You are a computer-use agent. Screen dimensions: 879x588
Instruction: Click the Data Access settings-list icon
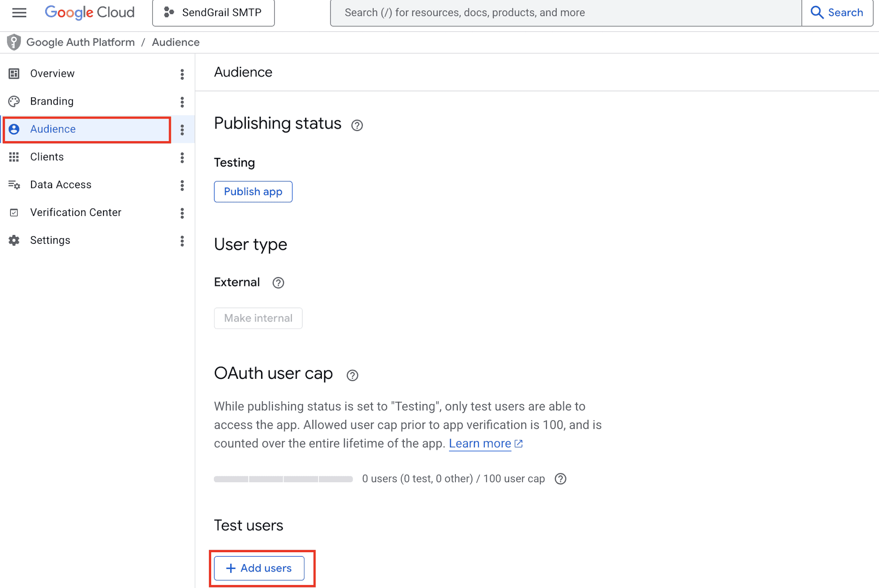pos(14,185)
